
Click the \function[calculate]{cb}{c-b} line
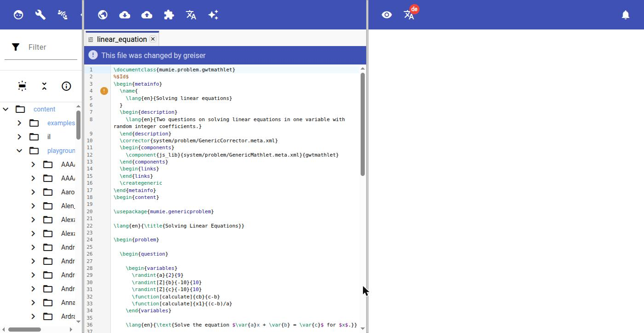(176, 297)
